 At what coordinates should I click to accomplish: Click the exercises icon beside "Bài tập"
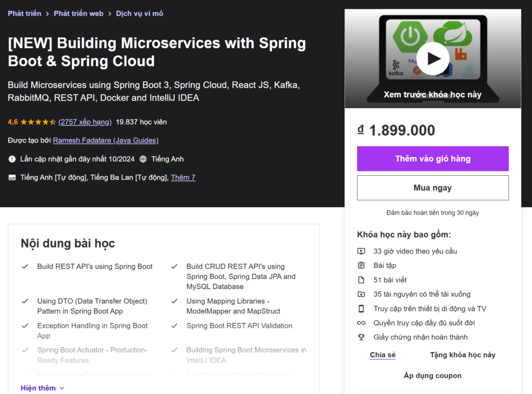pos(361,265)
